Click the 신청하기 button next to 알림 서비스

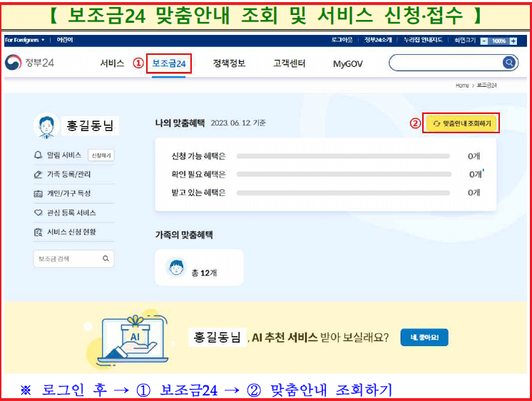tap(101, 155)
